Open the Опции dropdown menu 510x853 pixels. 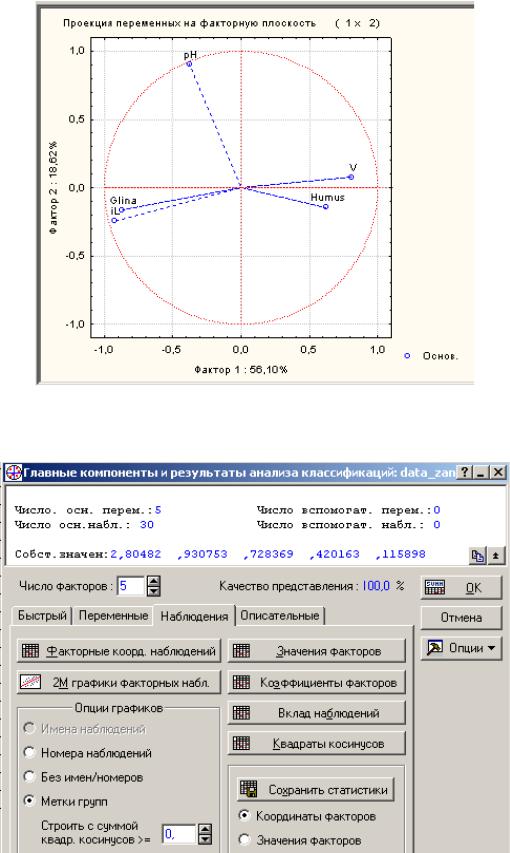pyautogui.click(x=460, y=648)
